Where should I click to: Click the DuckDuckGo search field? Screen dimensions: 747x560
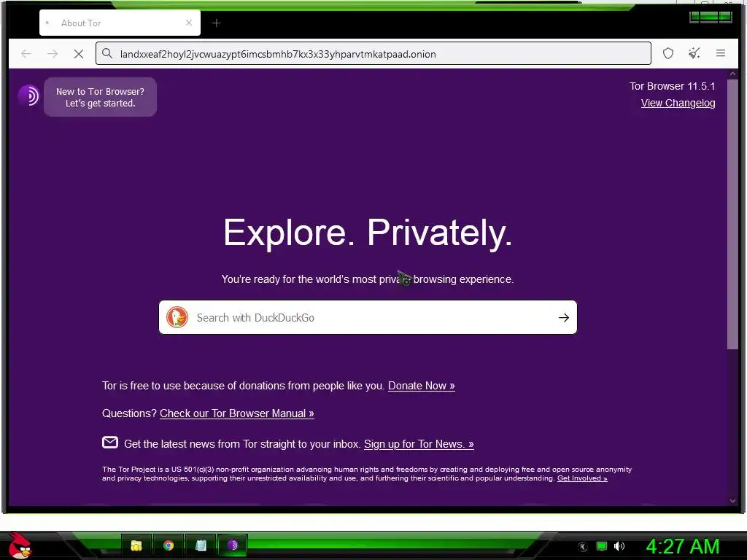click(x=368, y=318)
